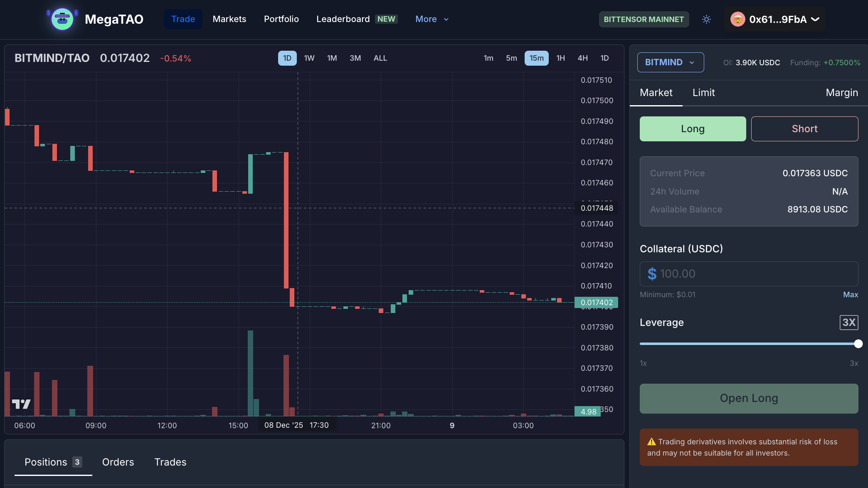The height and width of the screenshot is (488, 868).
Task: Expand the More navigation dropdown
Action: tap(432, 19)
